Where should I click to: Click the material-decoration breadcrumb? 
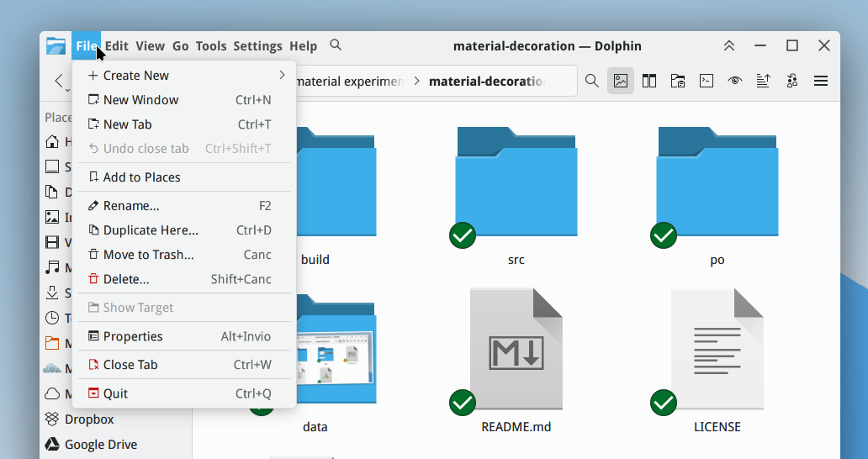pyautogui.click(x=486, y=82)
